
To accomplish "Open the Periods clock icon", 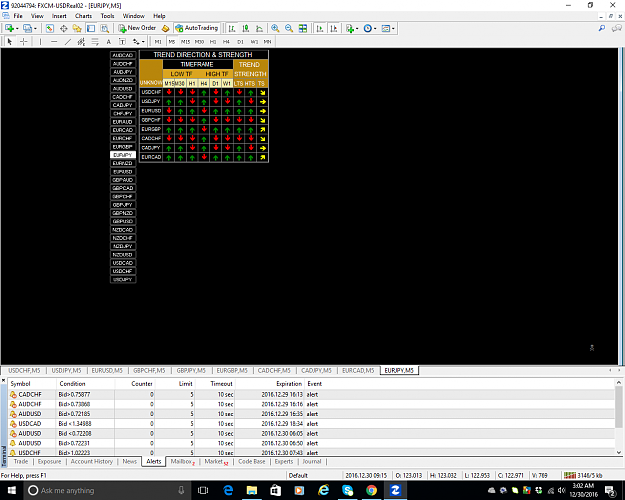I will point(368,28).
